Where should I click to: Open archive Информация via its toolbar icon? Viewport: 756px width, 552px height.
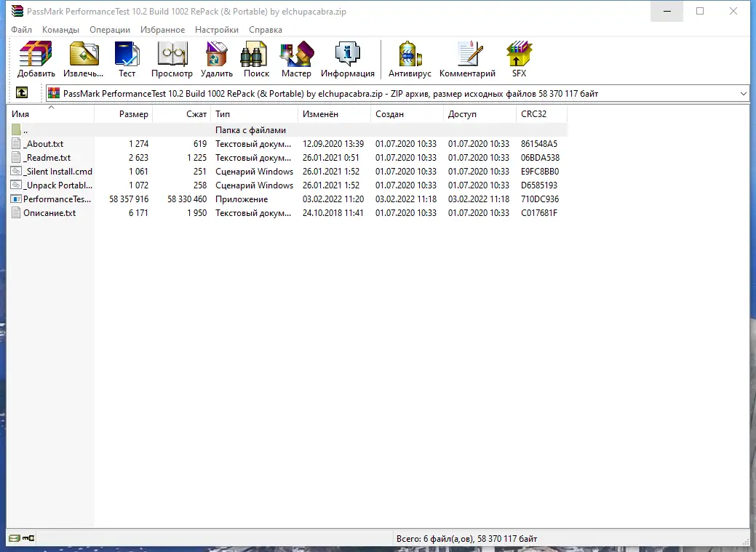(x=348, y=58)
